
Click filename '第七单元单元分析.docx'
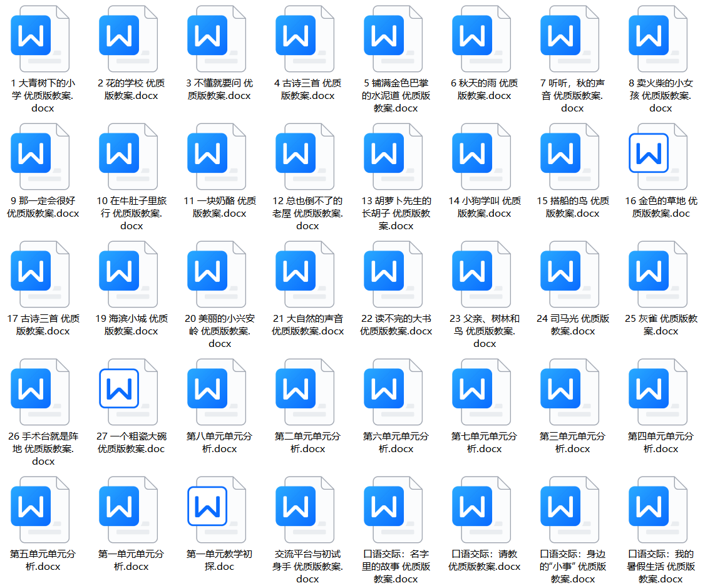(484, 443)
